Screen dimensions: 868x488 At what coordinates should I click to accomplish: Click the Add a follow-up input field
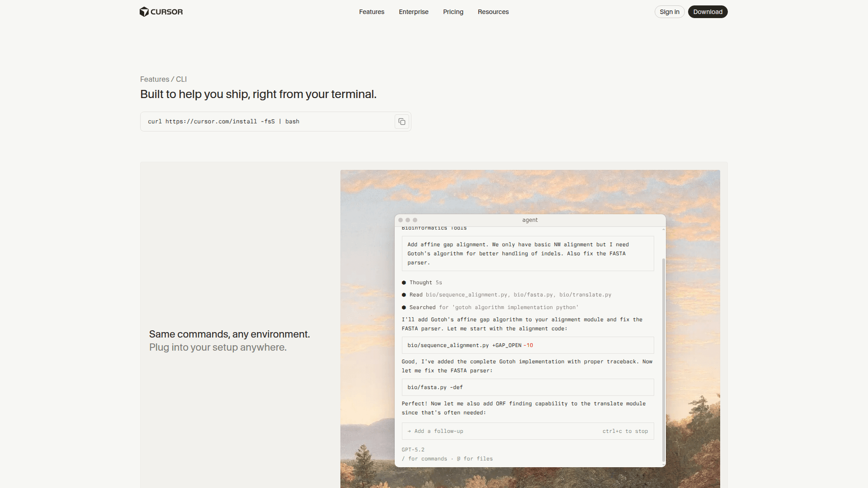497,431
